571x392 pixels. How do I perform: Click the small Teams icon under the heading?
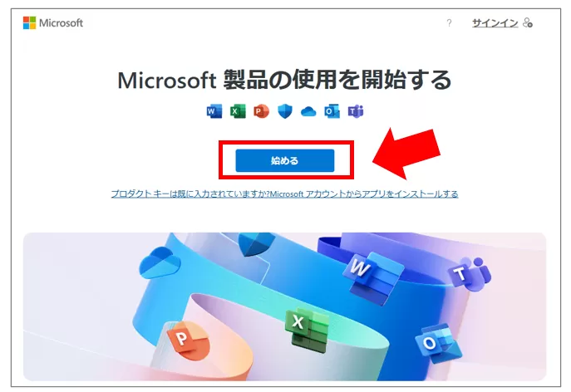[356, 111]
